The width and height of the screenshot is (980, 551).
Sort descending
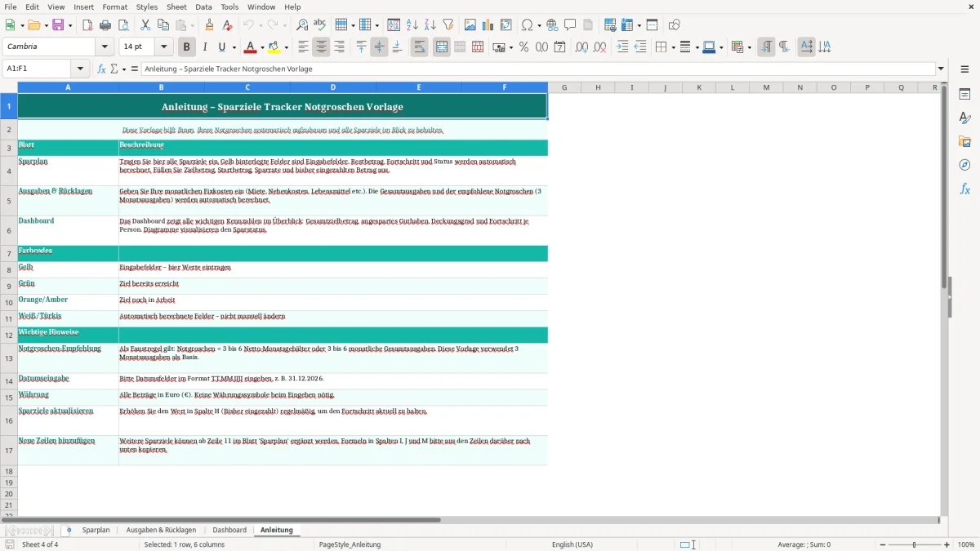coord(430,25)
